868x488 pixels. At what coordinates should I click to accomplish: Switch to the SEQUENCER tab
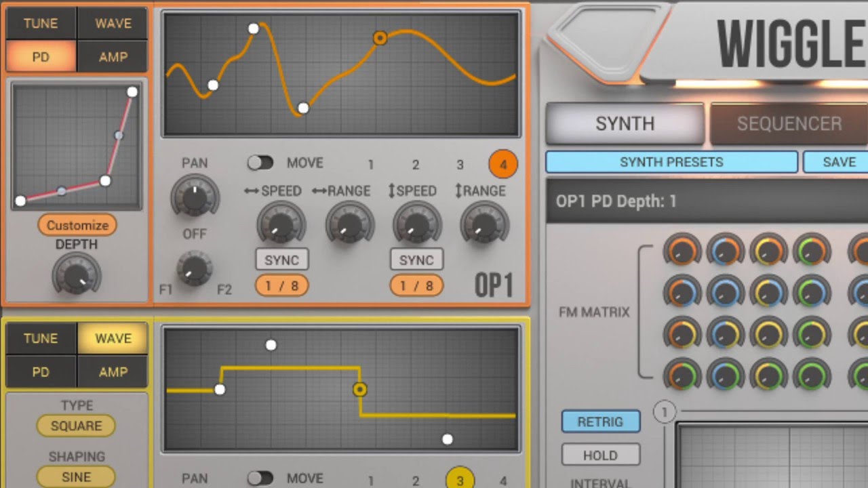789,123
